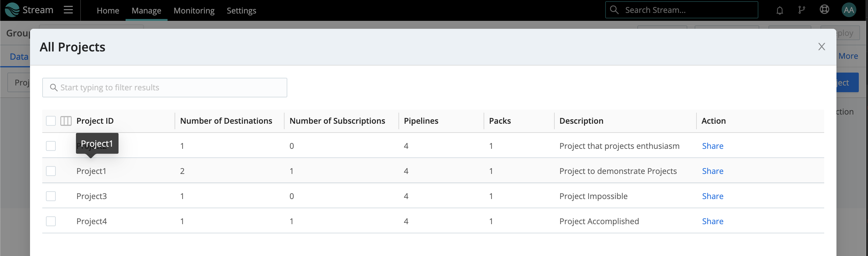Click the Project1 tooltip label

(x=97, y=144)
